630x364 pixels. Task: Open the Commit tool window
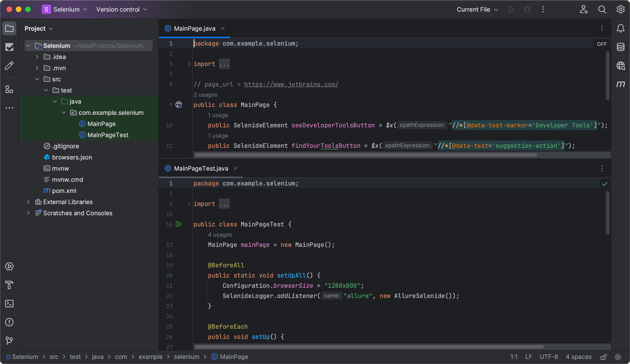pyautogui.click(x=9, y=47)
